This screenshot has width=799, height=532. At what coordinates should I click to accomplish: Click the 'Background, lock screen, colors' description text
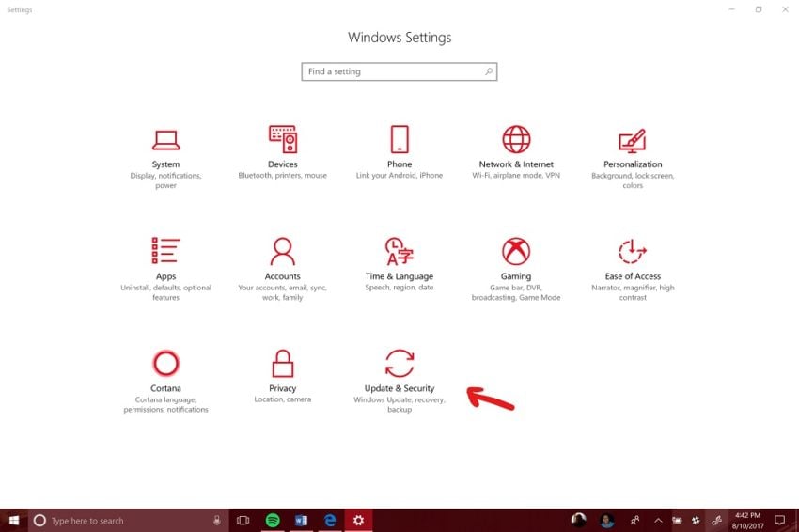click(x=633, y=180)
